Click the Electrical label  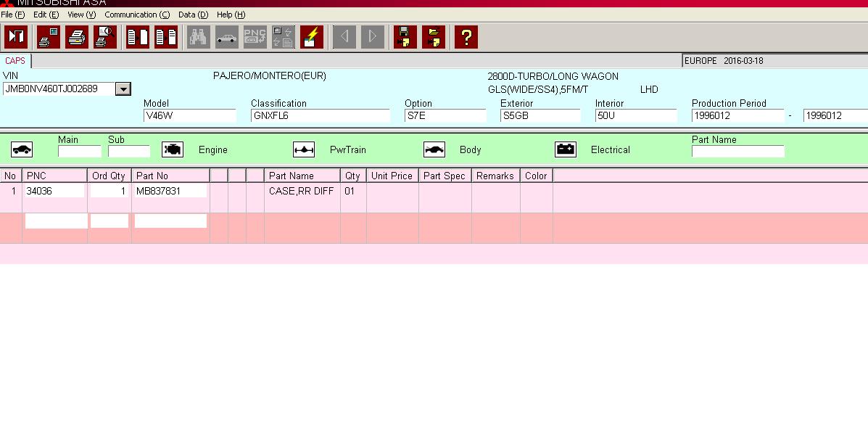click(611, 150)
